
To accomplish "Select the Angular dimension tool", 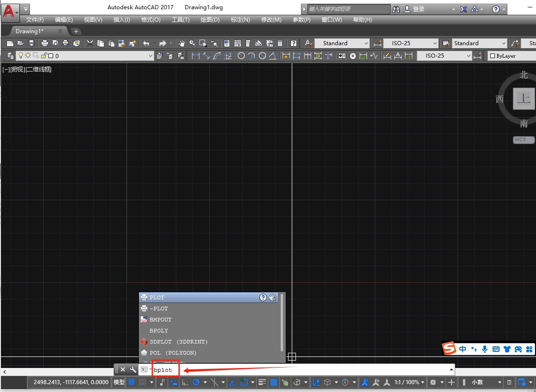I will (x=273, y=56).
